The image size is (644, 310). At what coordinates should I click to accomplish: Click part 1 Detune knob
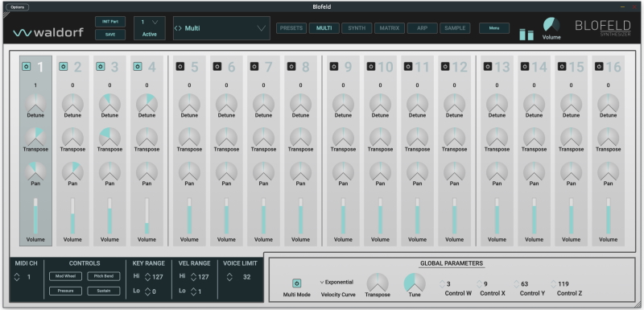tap(35, 104)
